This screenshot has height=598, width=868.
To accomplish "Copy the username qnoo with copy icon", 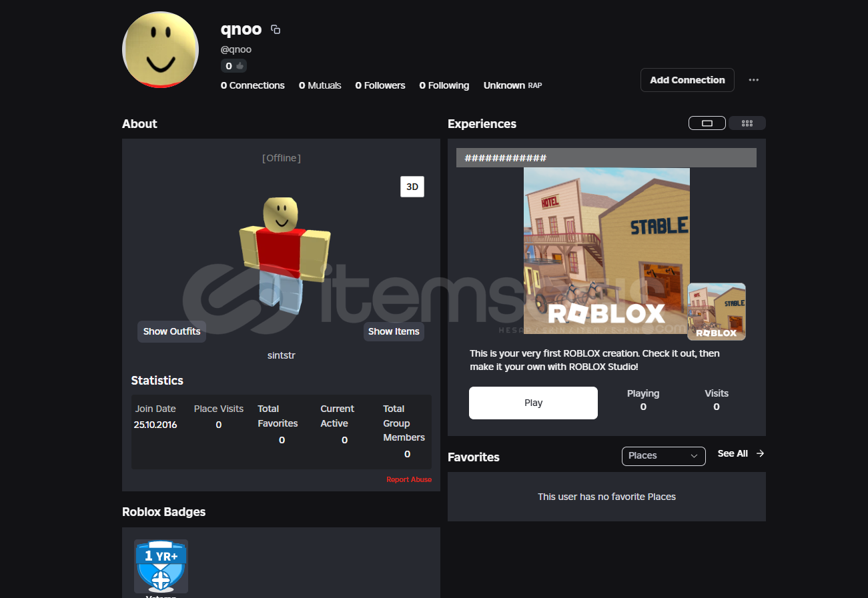I will coord(276,29).
